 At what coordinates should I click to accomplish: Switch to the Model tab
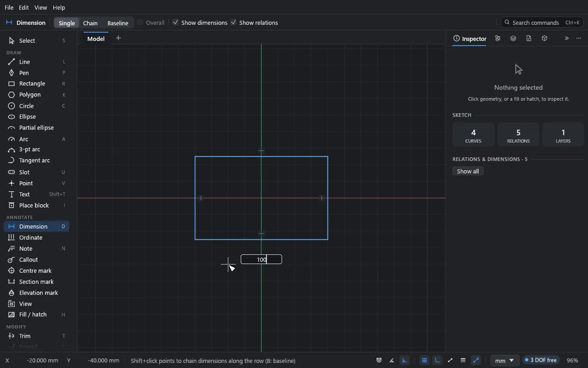click(96, 39)
